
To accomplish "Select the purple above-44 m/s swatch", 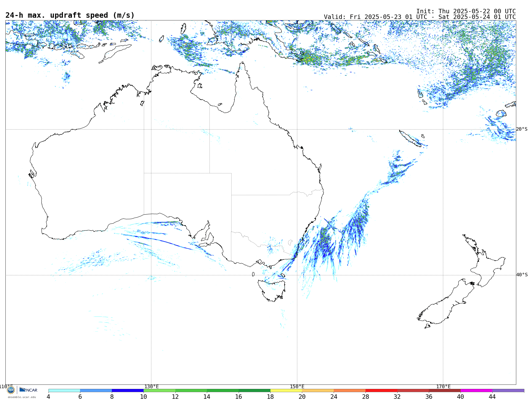I will pos(508,390).
